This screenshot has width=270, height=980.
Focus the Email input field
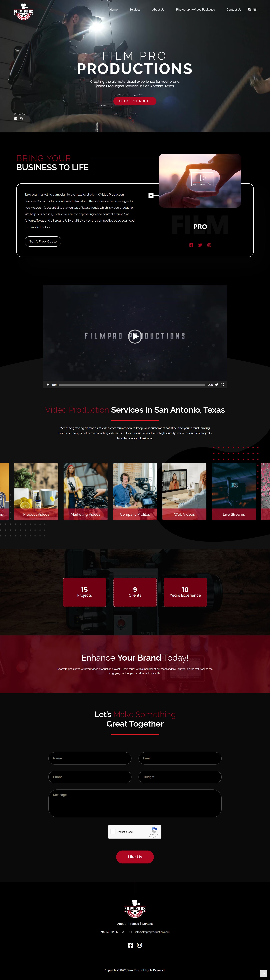[x=180, y=758]
